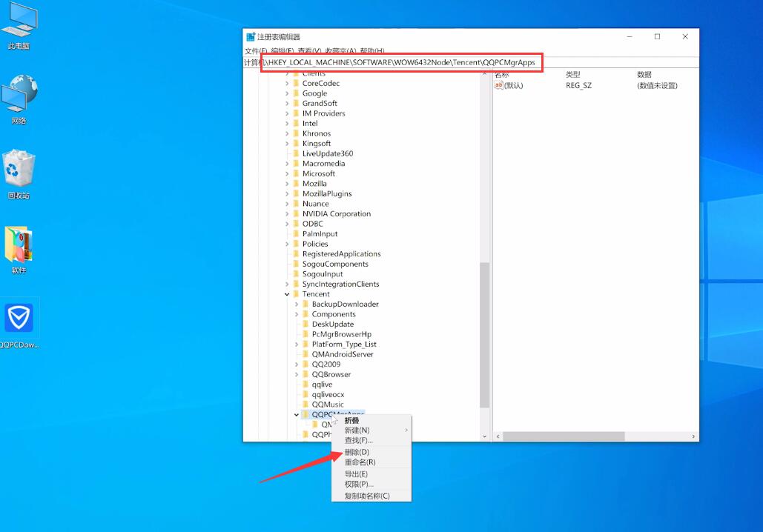Image resolution: width=763 pixels, height=532 pixels.
Task: Open the 此电脑 desktop icon
Action: click(19, 26)
